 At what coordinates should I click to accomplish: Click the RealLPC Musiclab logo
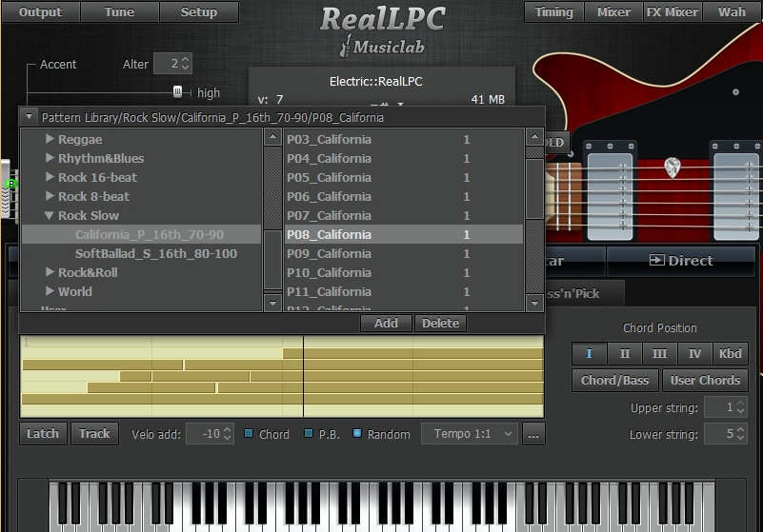[x=383, y=29]
